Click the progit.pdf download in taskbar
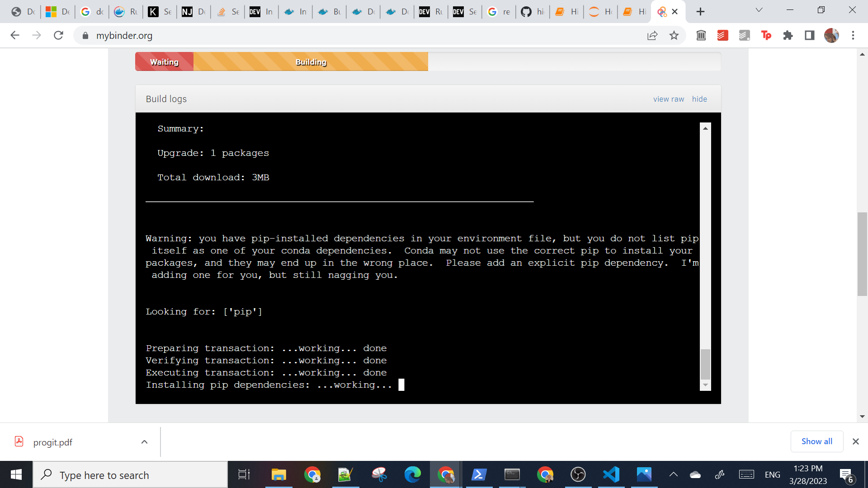868x488 pixels. point(52,442)
